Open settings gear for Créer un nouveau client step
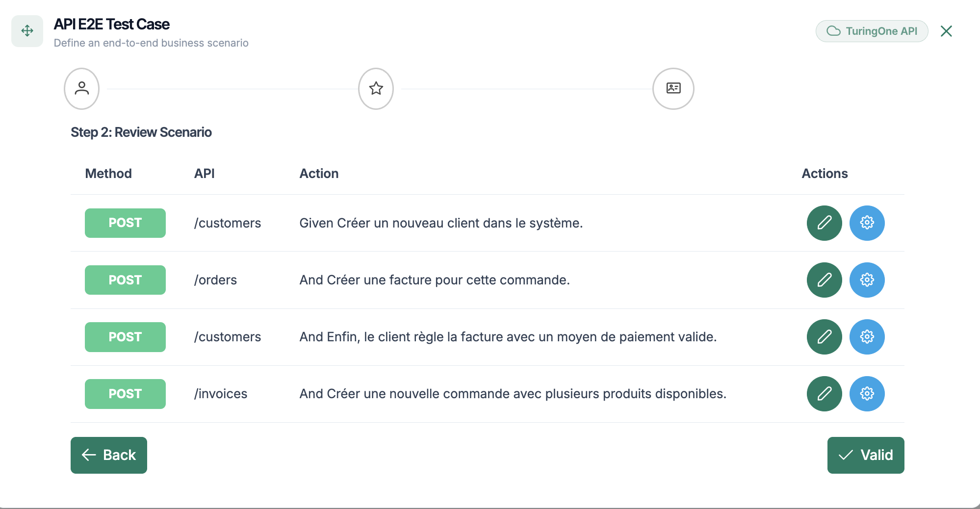The height and width of the screenshot is (509, 980). tap(867, 223)
